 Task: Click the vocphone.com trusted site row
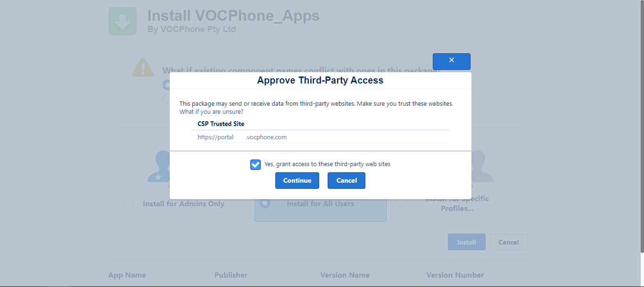coord(320,137)
